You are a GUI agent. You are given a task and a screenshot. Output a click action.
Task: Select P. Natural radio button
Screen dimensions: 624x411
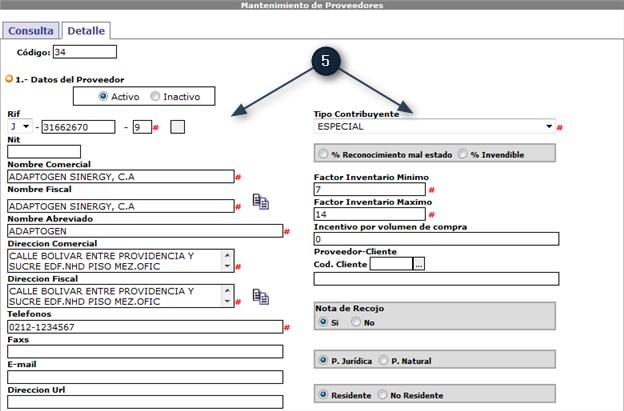pos(383,360)
